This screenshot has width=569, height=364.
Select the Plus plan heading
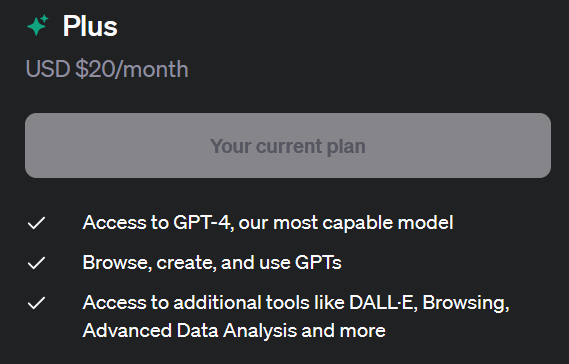click(x=90, y=26)
